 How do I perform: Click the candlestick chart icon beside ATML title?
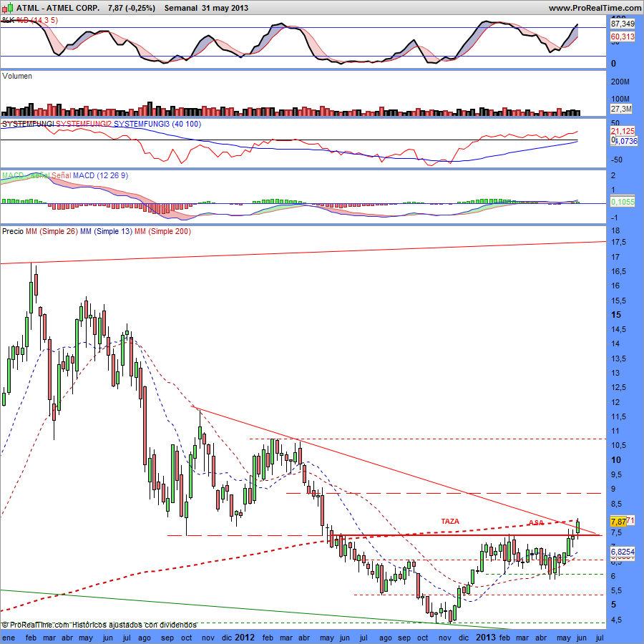(x=8, y=8)
